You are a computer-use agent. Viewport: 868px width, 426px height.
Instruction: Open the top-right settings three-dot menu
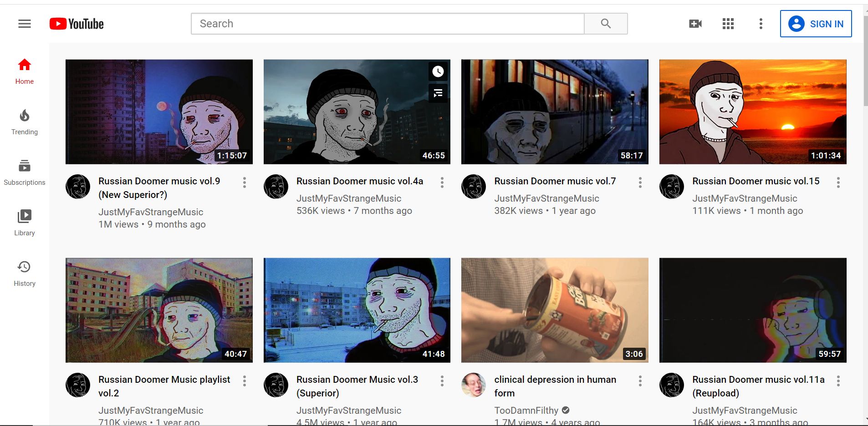[760, 23]
